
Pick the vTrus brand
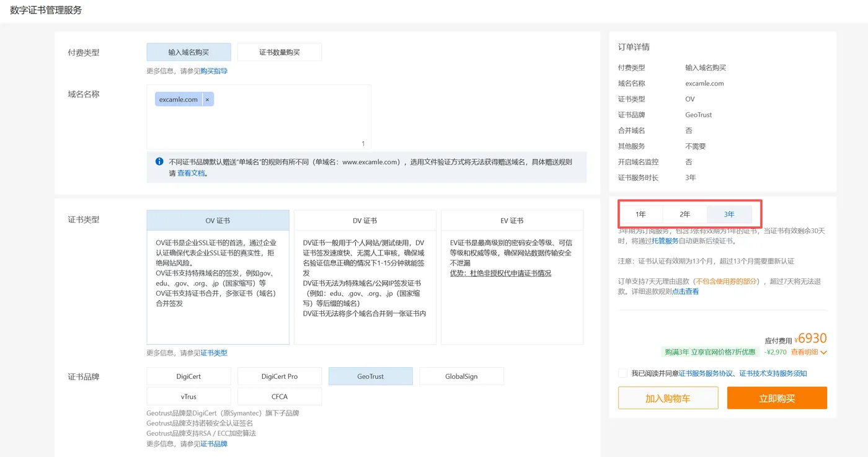pos(188,396)
